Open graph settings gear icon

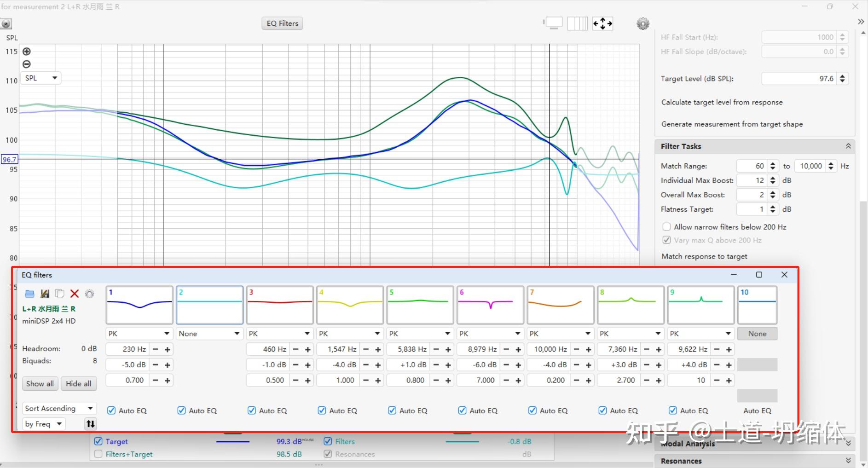click(642, 23)
